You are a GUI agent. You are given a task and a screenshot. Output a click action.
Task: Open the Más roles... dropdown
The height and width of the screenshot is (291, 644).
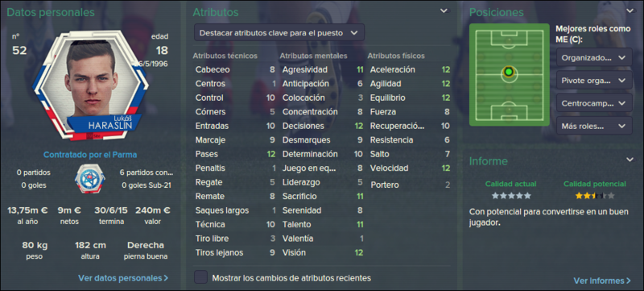pos(594,126)
